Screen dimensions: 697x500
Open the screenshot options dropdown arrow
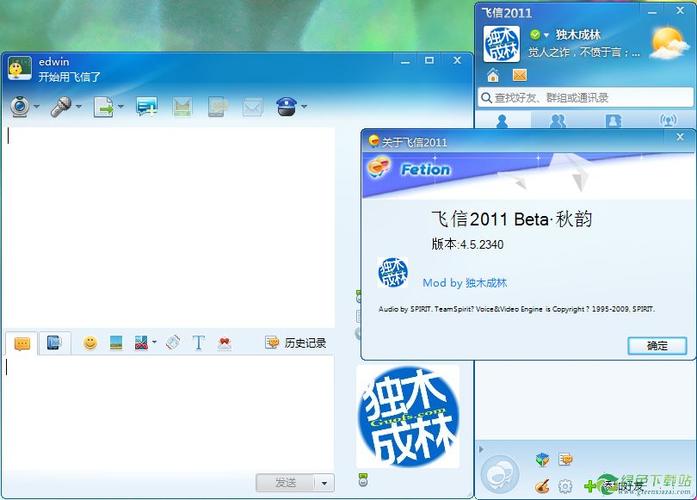(x=154, y=342)
